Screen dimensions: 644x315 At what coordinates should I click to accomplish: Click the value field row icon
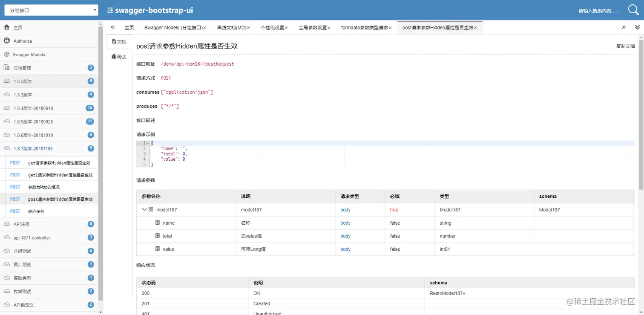pos(157,249)
